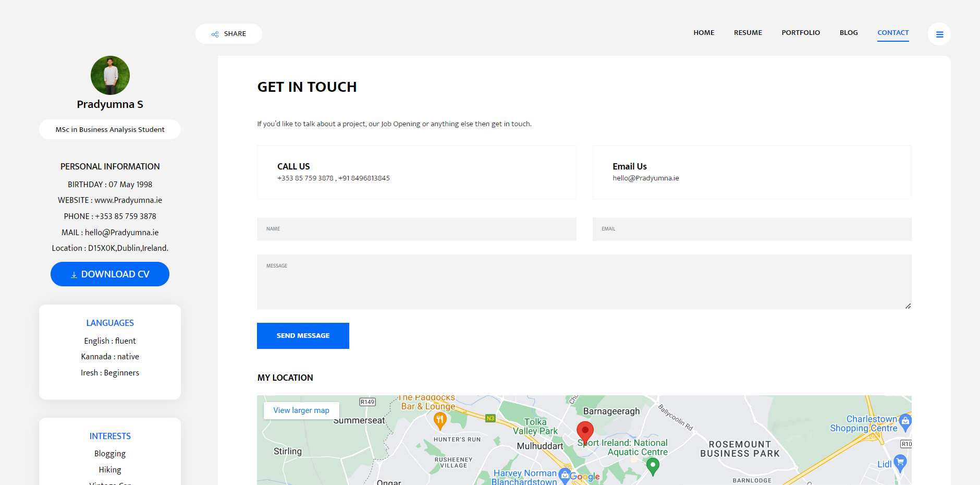Click the share icon next to SHARE
Screen dimensions: 980x485
point(214,33)
